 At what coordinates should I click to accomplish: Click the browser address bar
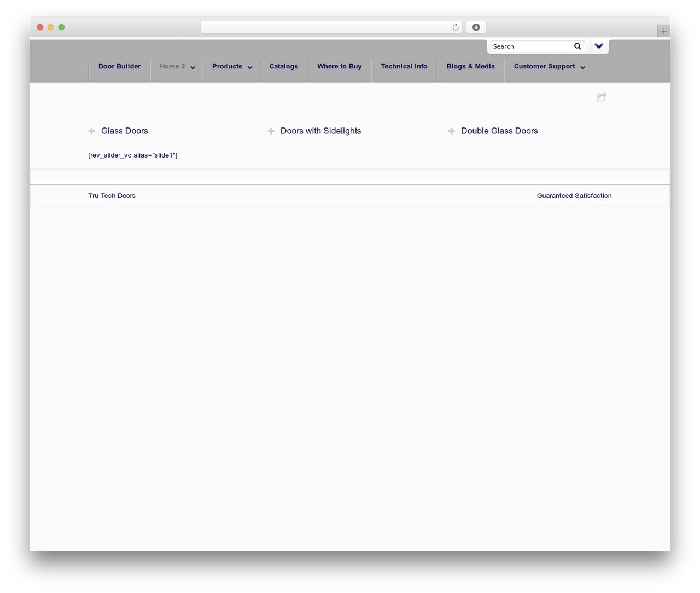tap(331, 27)
